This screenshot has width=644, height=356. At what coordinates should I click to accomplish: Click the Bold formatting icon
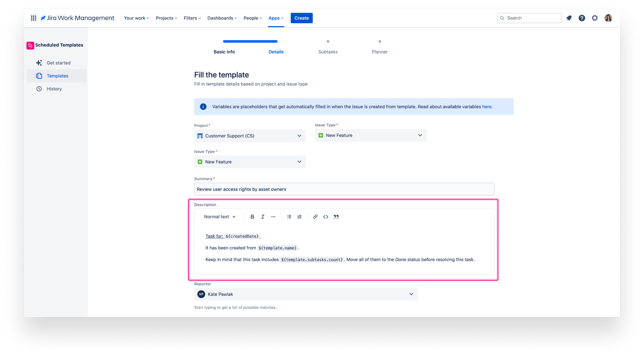252,217
